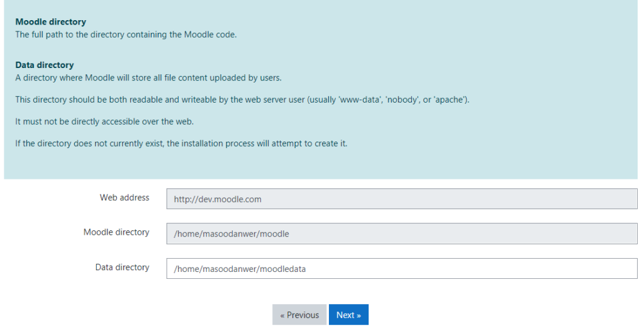Viewport: 644px width, 333px height.
Task: Go back with the « Previous button
Action: [299, 315]
